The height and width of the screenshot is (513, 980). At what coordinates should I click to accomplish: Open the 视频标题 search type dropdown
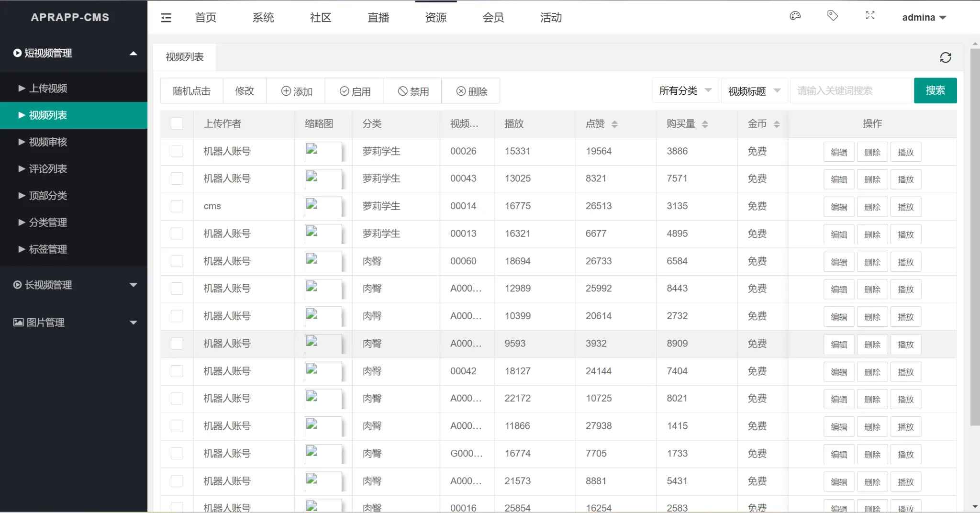coord(754,91)
